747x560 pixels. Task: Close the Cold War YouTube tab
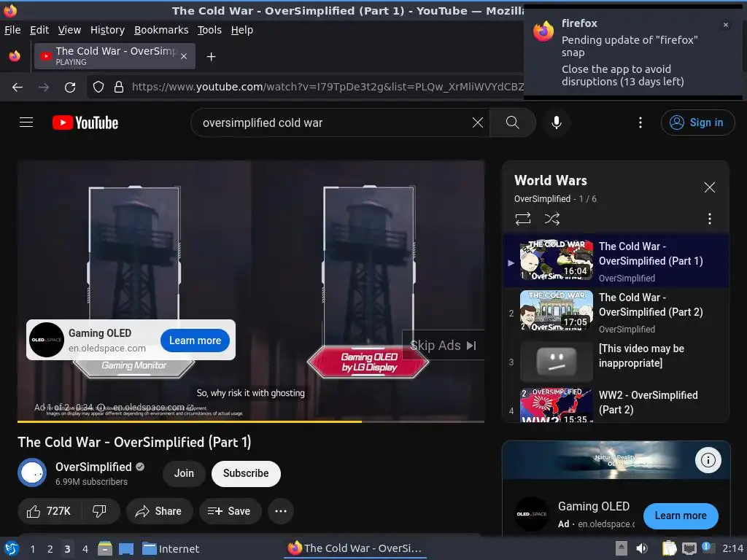point(184,56)
